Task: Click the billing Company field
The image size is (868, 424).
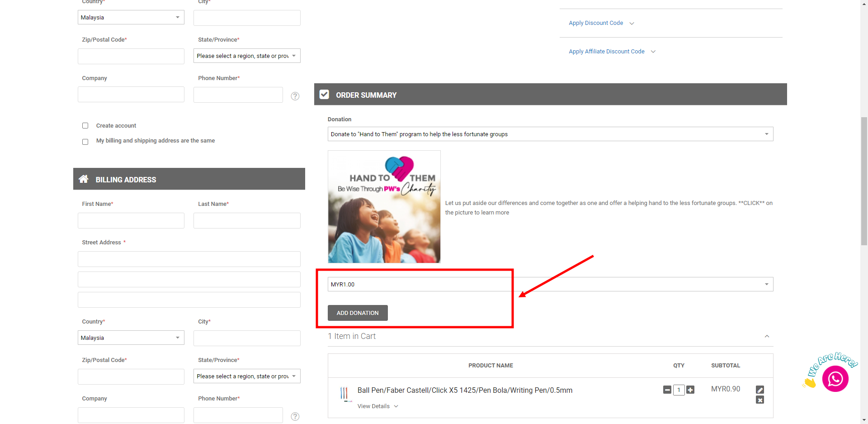Action: pyautogui.click(x=131, y=415)
